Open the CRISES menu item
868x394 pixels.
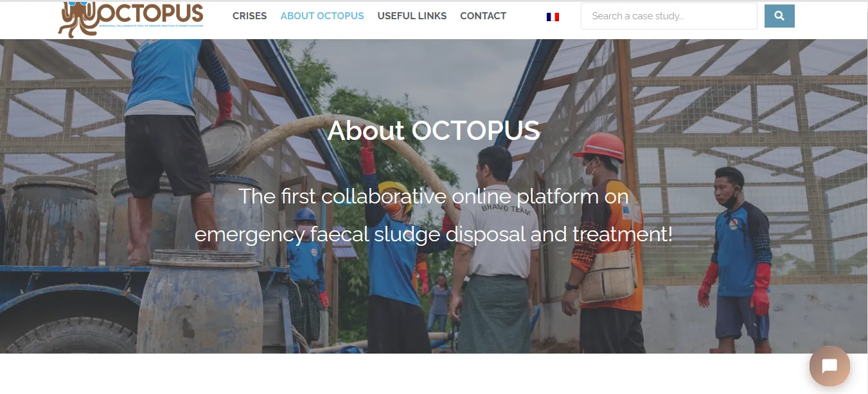click(249, 16)
